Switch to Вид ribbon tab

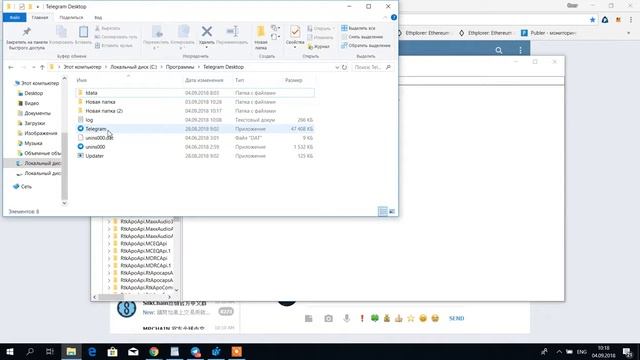click(98, 18)
